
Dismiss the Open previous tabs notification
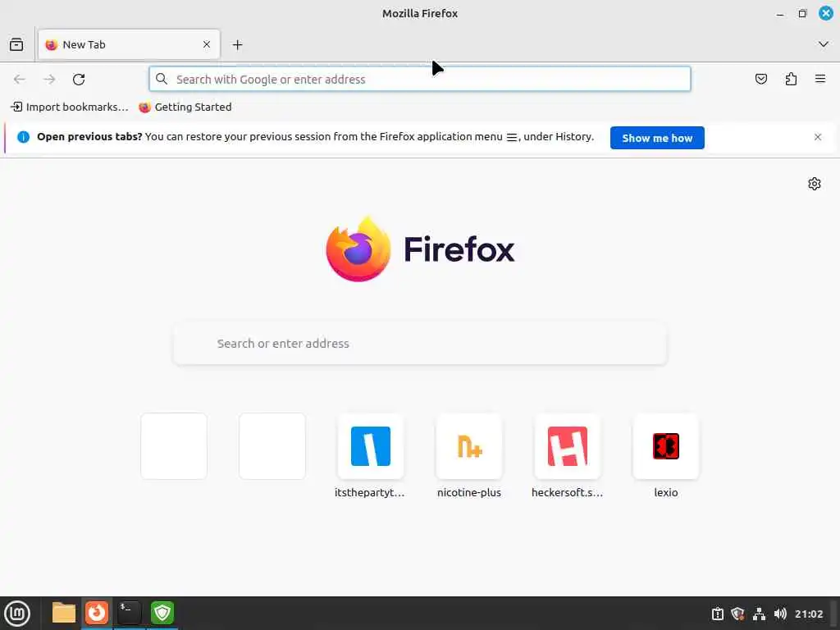[818, 137]
